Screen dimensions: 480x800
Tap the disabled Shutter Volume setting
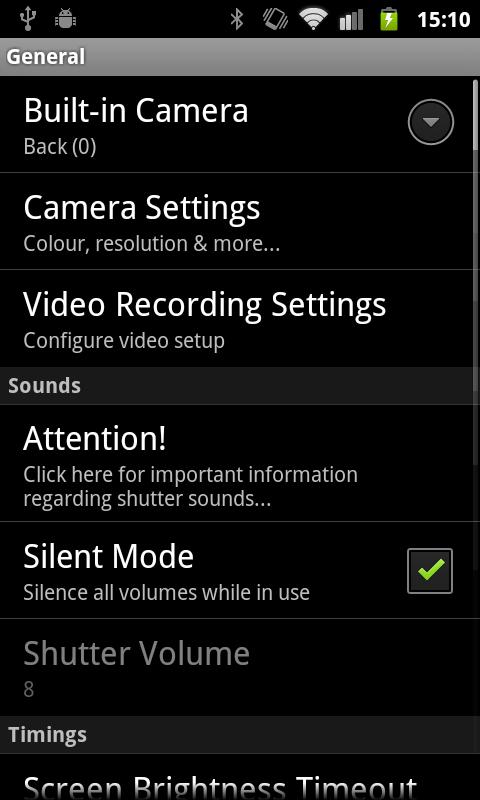[x=240, y=667]
